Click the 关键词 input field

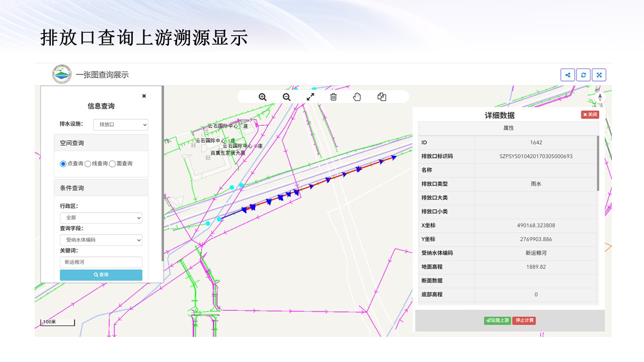(101, 262)
